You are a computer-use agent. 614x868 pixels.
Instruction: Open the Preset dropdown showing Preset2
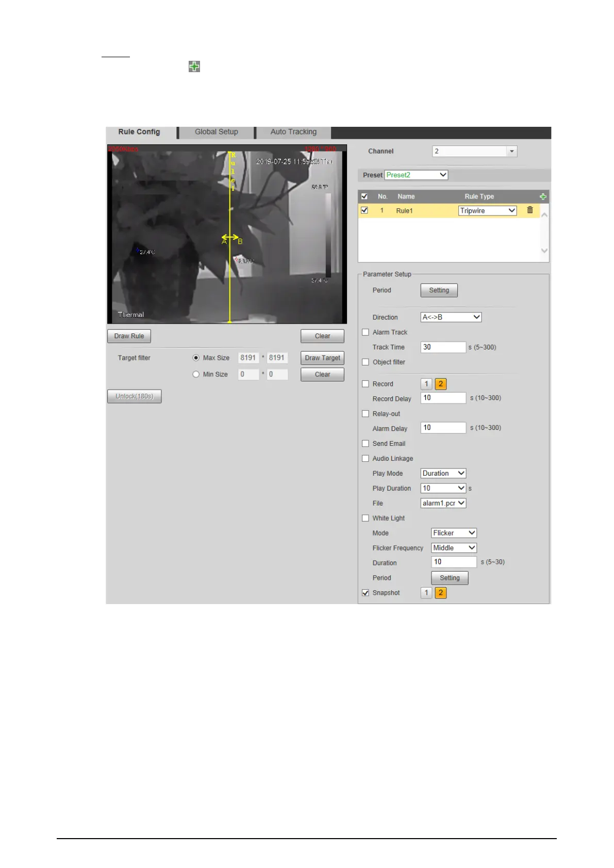416,175
